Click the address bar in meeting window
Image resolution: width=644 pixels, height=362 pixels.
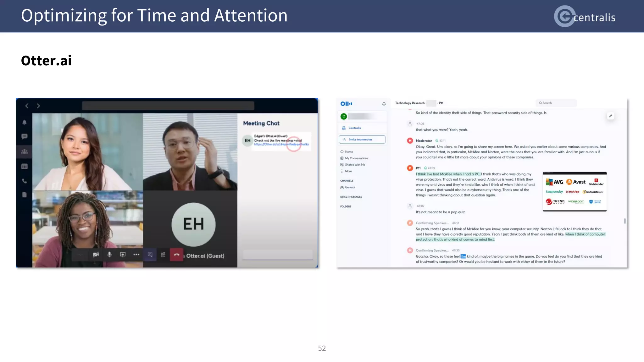point(168,106)
